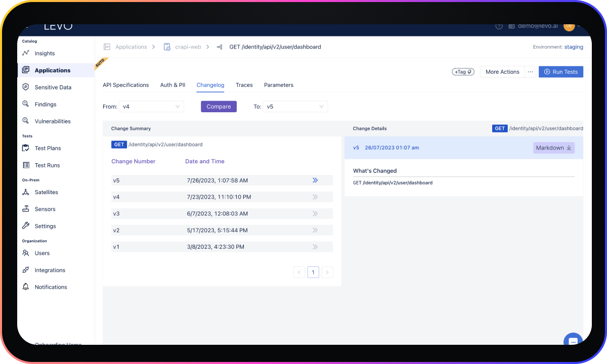Viewport: 607px width, 364px height.
Task: Click the help question mark icon
Action: [499, 26]
